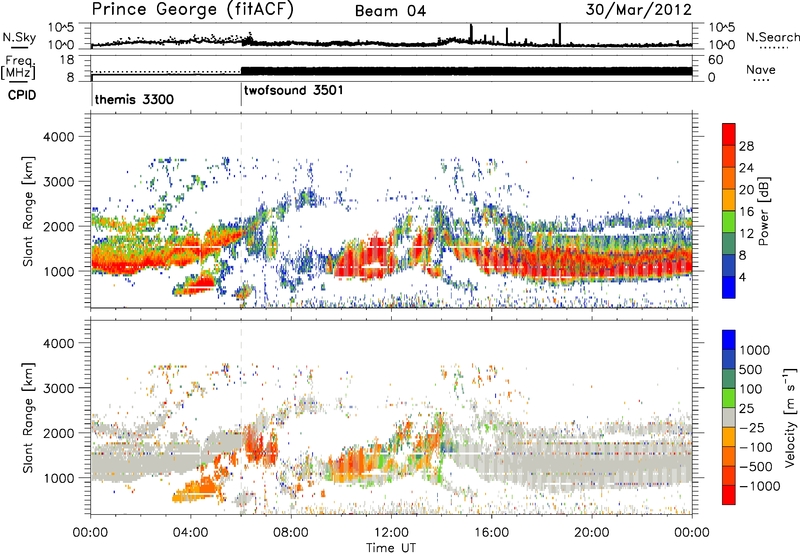Click the tall noise spike near 18:40 UT
The width and height of the screenshot is (800, 554).
coord(560,34)
